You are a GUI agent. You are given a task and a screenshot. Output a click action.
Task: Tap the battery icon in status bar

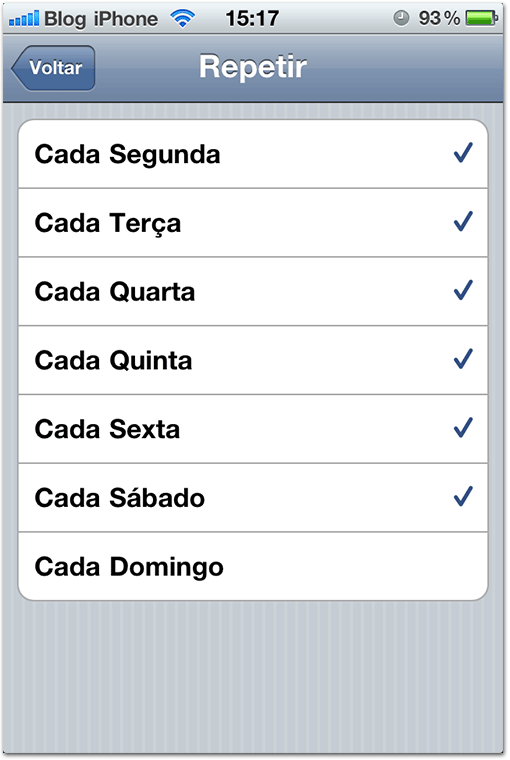coord(481,18)
